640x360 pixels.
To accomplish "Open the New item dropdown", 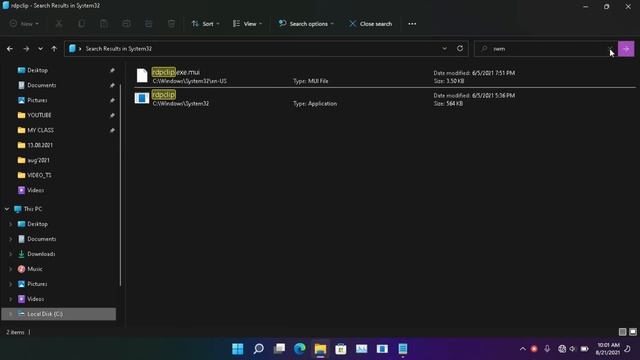I will click(24, 24).
